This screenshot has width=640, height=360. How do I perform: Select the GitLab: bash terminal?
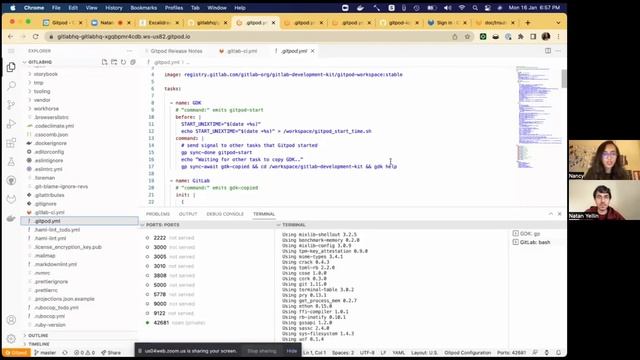coord(535,242)
